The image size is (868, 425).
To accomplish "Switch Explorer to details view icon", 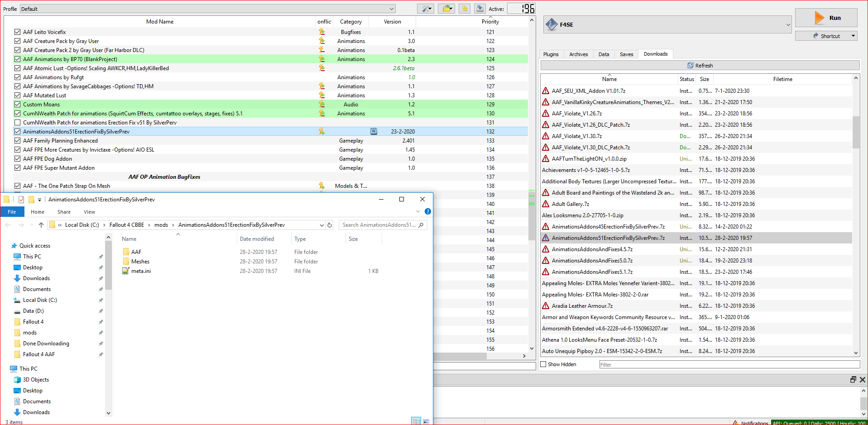I will pyautogui.click(x=416, y=421).
